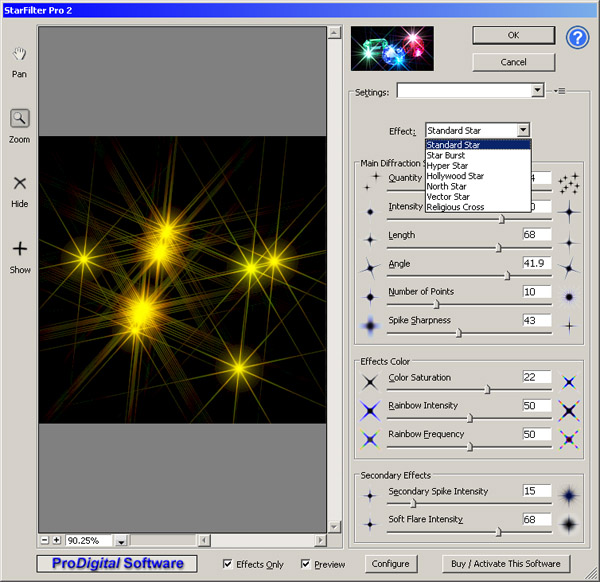
Task: Open the Settings preset dropdown
Action: pyautogui.click(x=537, y=91)
